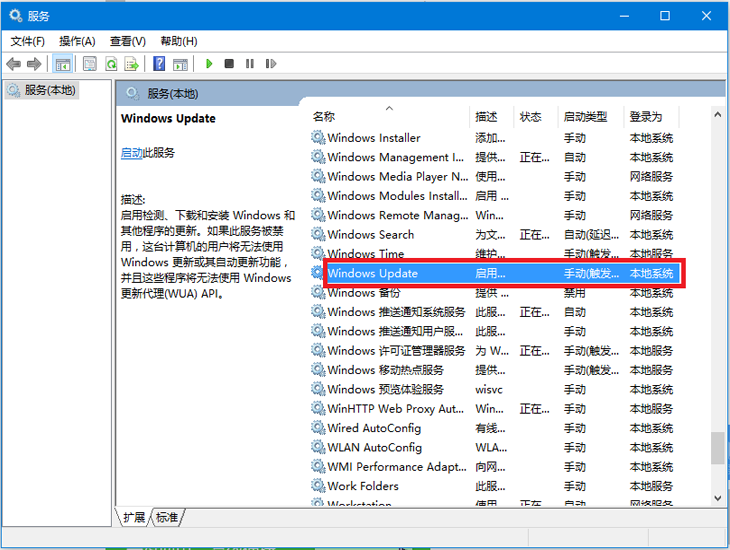Open the Help question-mark icon

[159, 63]
